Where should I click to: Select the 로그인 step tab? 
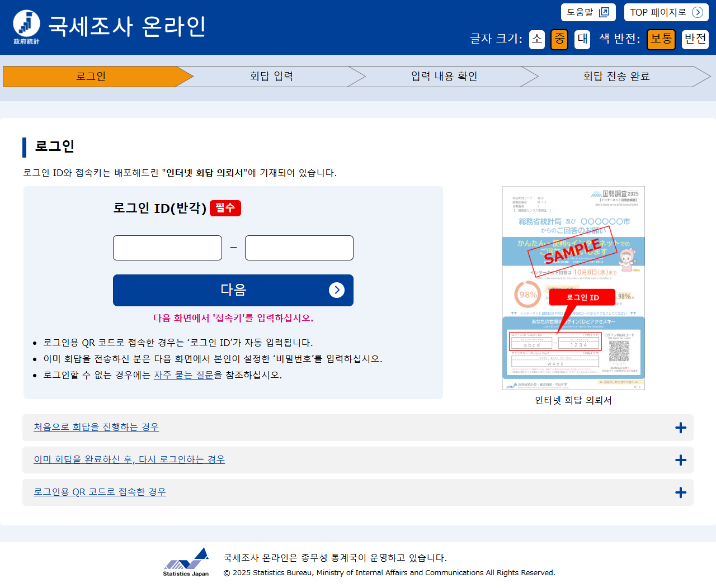click(91, 77)
